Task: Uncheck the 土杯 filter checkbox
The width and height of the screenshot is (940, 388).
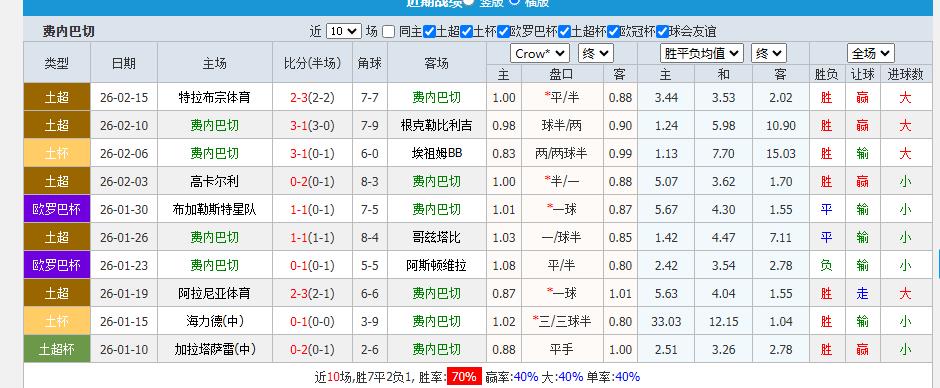Action: pyautogui.click(x=466, y=31)
